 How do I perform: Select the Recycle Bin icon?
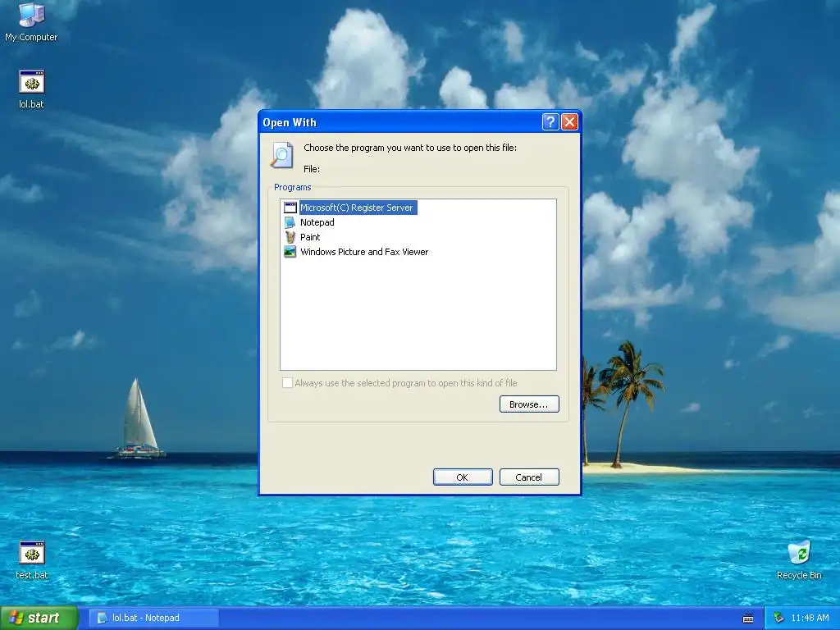pyautogui.click(x=799, y=560)
